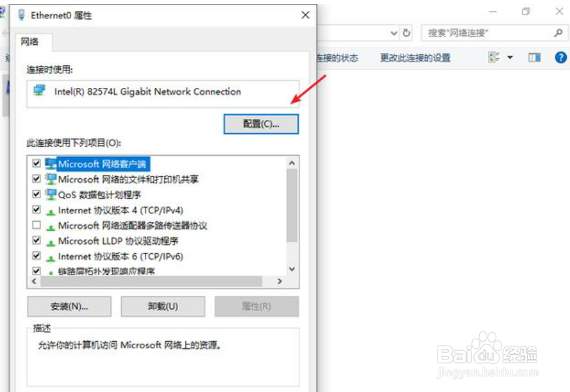This screenshot has width=570, height=392.
Task: Click 更改此连接的设置 in toolbar
Action: [415, 58]
